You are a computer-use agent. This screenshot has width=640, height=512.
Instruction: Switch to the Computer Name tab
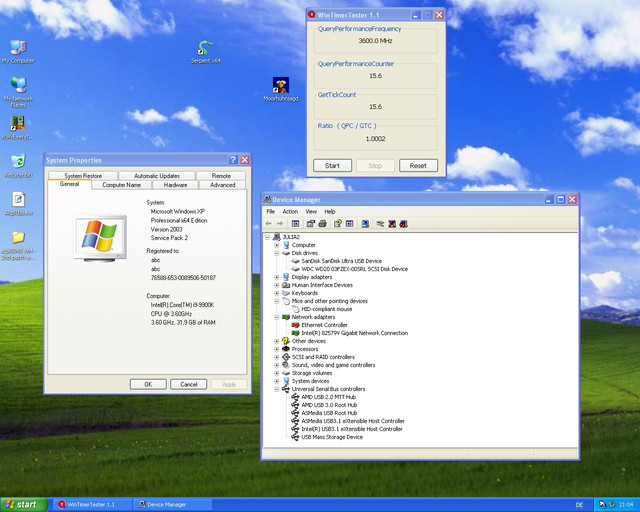pos(122,185)
